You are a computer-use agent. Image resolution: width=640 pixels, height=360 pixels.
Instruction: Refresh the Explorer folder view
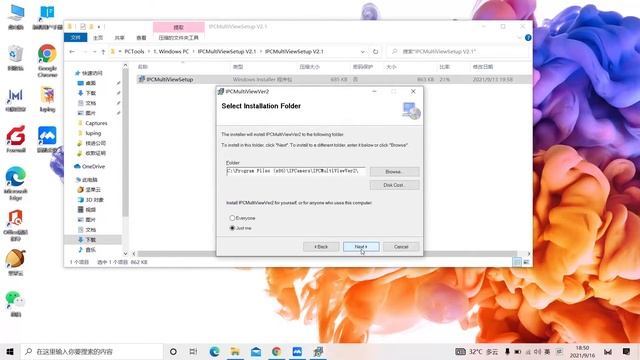click(375, 51)
